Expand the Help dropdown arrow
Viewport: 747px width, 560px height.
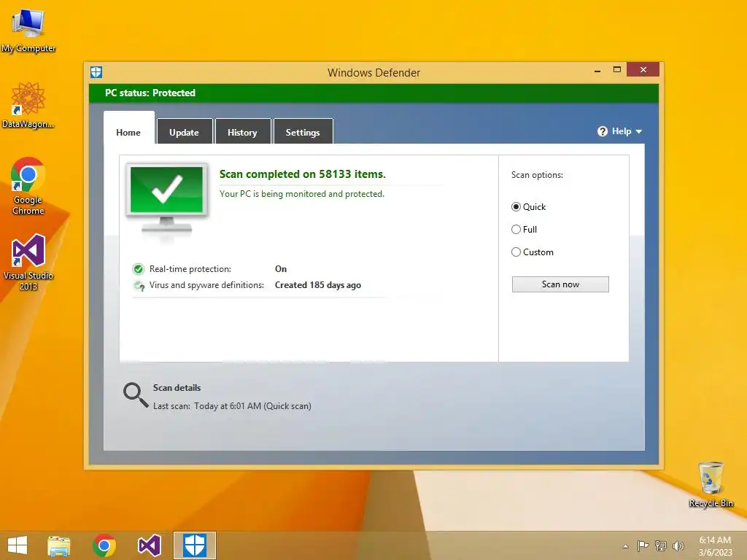pyautogui.click(x=639, y=131)
